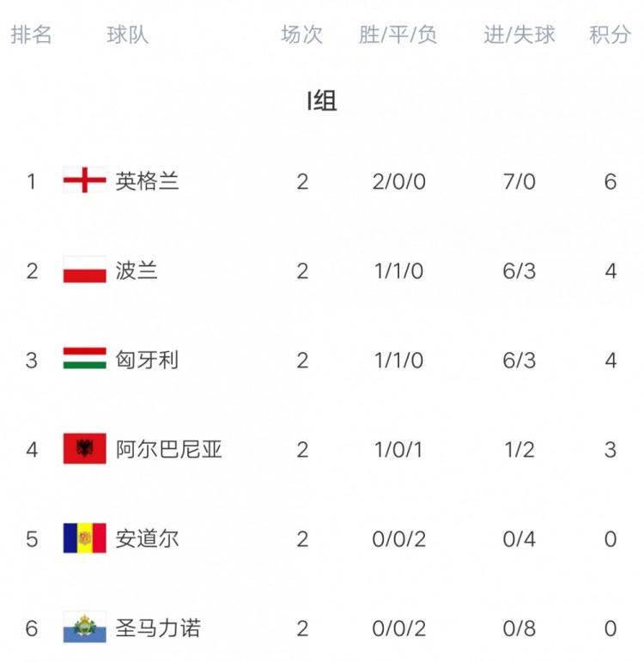Open team 波兰 page
The height and width of the screenshot is (662, 644).
(137, 270)
